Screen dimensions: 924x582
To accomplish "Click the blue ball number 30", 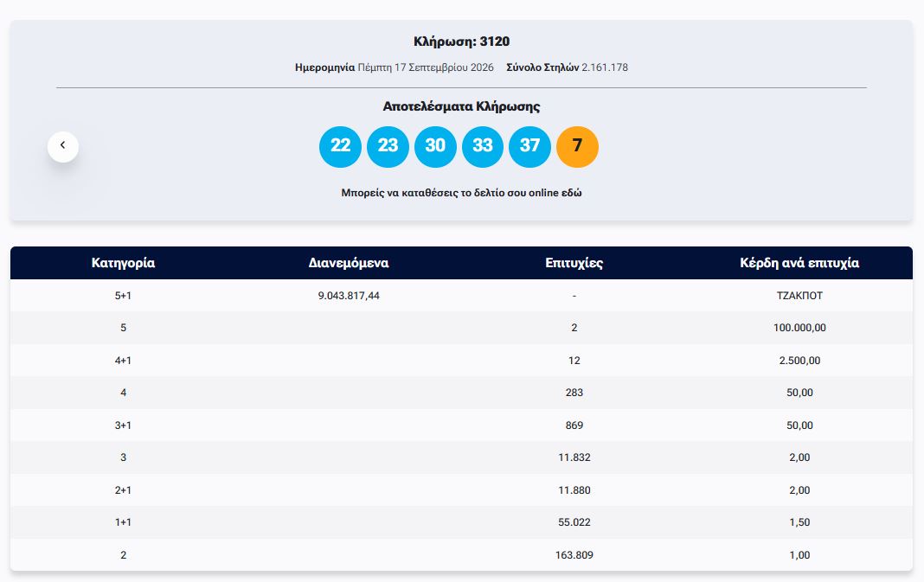I will tap(435, 147).
